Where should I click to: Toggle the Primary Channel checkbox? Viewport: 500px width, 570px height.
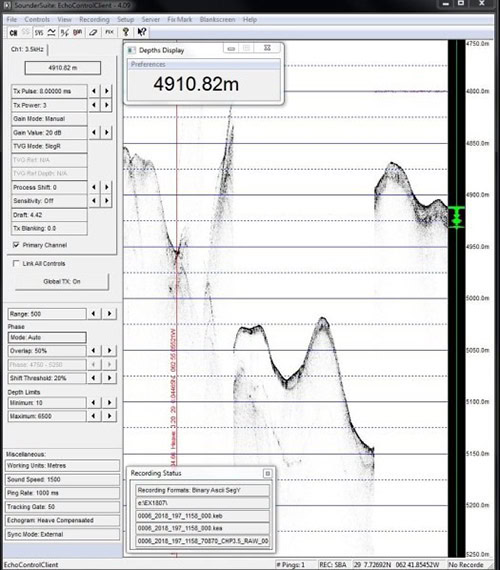pos(16,245)
